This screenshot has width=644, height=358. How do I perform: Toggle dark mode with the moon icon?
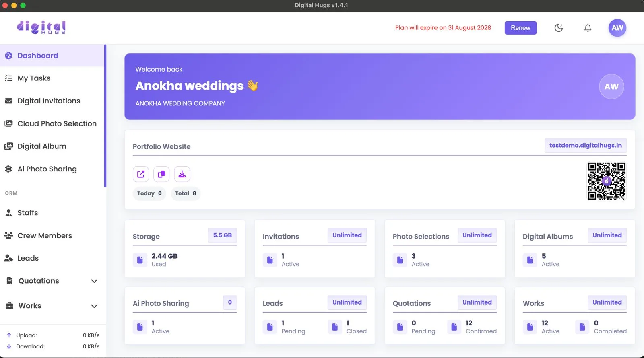[x=559, y=28]
